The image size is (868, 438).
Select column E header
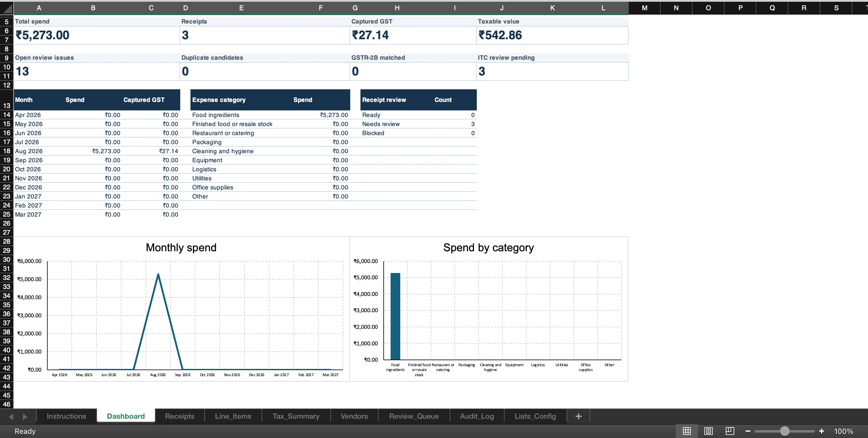(x=241, y=8)
